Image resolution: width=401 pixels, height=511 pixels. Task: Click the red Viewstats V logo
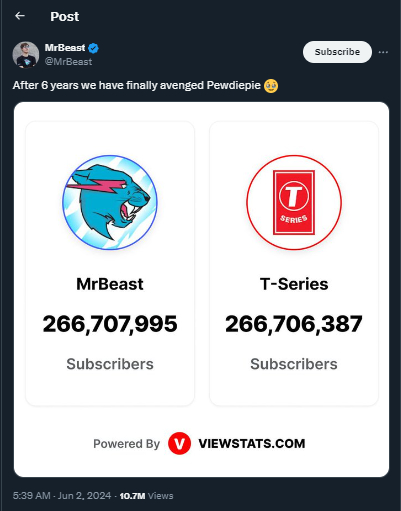[x=179, y=443]
